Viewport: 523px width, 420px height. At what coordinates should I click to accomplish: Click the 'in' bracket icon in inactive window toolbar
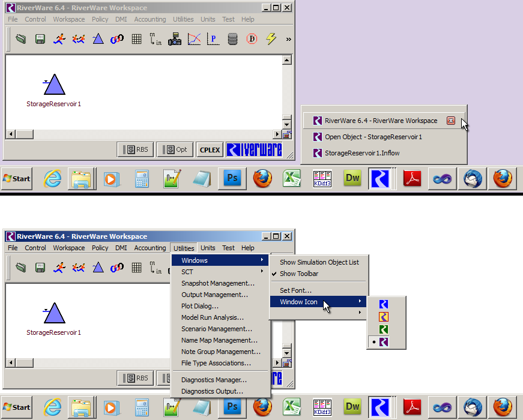[x=156, y=39]
